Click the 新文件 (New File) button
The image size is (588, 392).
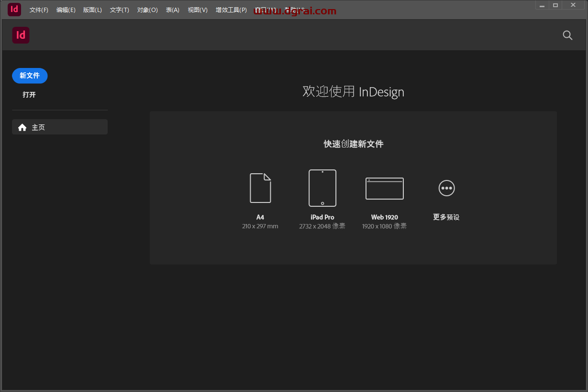[30, 76]
